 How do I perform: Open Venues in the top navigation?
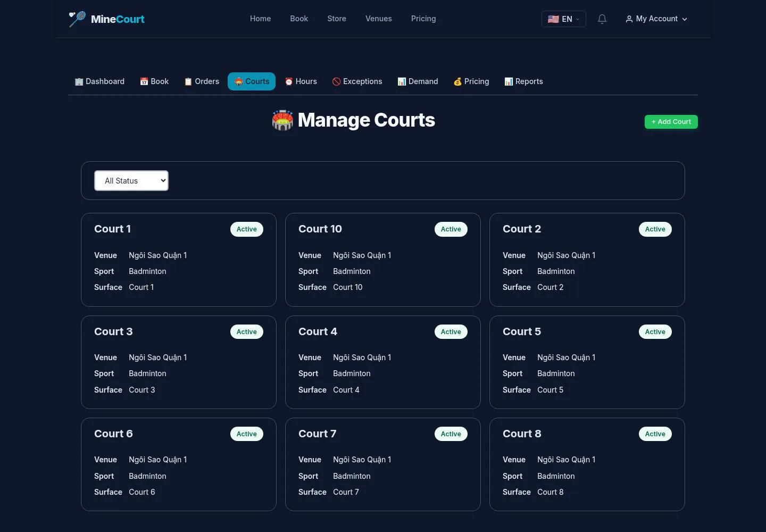pos(379,19)
